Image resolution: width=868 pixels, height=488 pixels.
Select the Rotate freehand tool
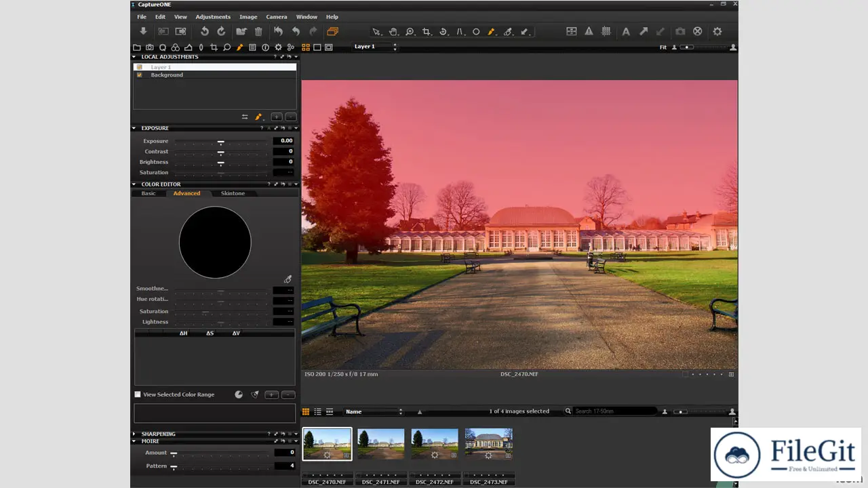(x=443, y=31)
